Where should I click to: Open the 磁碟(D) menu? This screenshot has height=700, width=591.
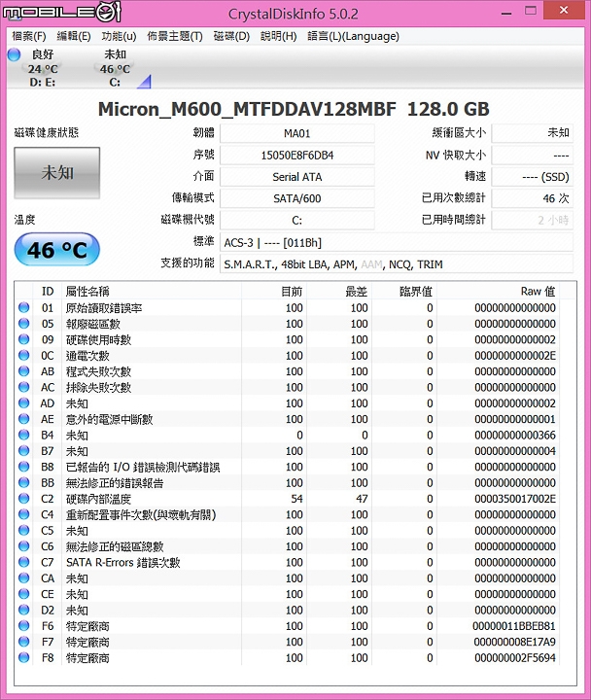(231, 36)
